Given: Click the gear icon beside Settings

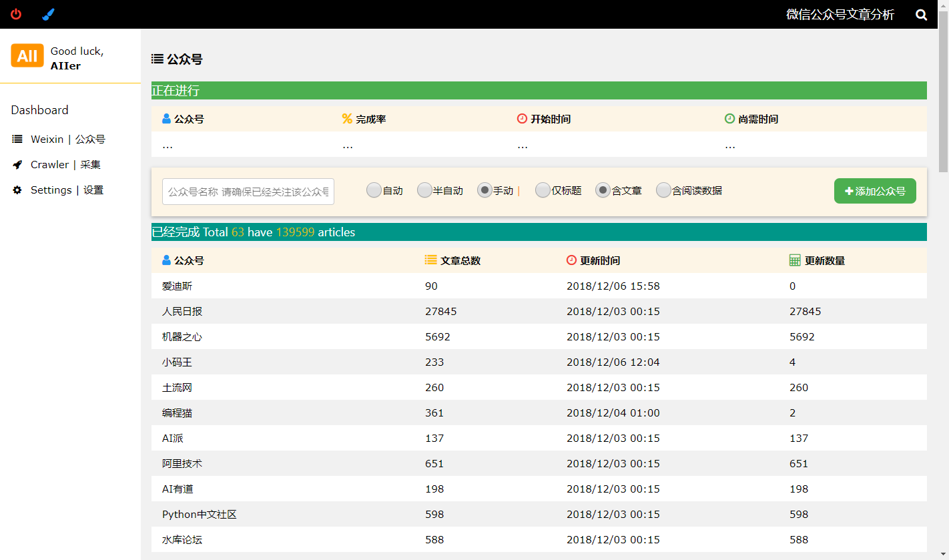Looking at the screenshot, I should 17,190.
